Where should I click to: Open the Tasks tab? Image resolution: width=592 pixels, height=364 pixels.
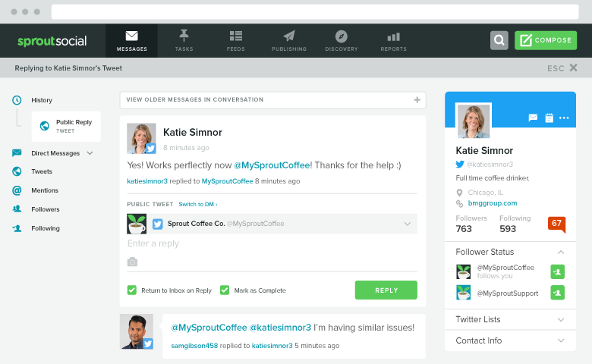[x=184, y=41]
